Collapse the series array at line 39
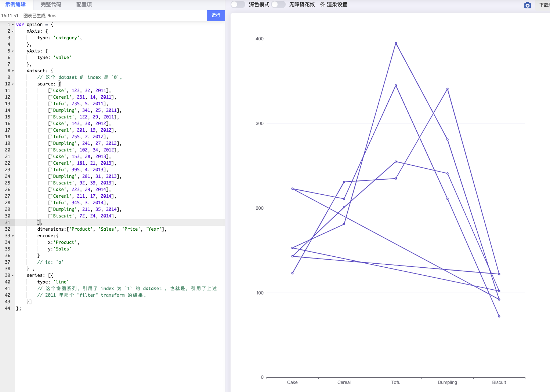Screen dimensions: 550x392 (12, 275)
